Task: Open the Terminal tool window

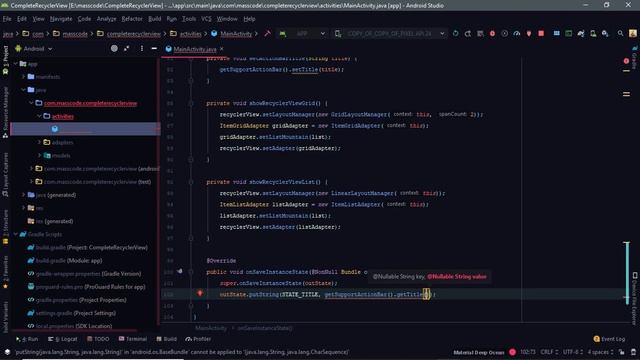Action: pyautogui.click(x=133, y=339)
